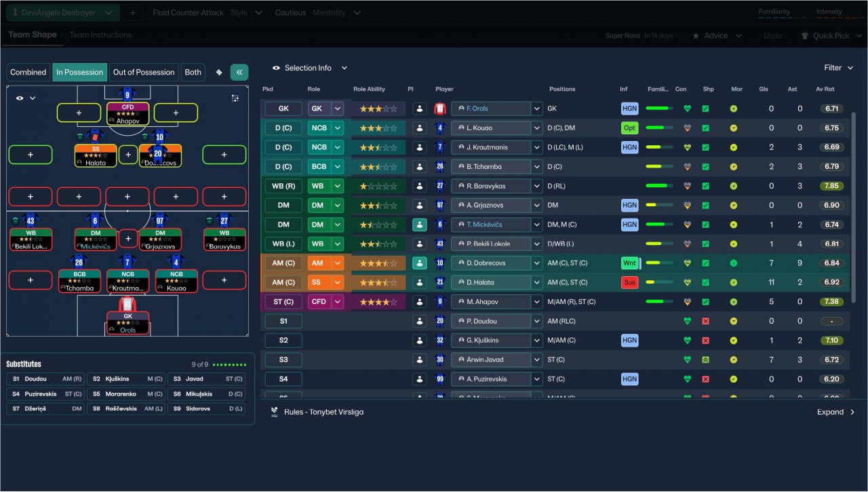The image size is (868, 492).
Task: Click the Undo button
Action: point(772,36)
